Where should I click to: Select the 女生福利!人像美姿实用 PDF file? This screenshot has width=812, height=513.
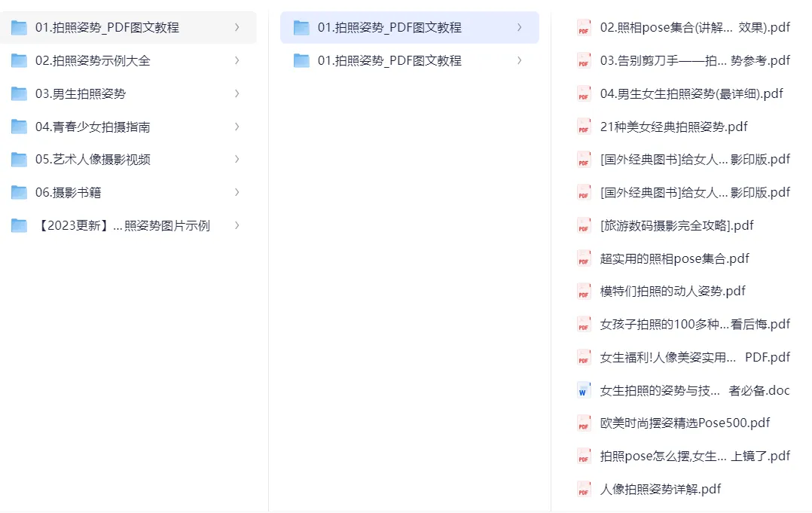pos(694,357)
